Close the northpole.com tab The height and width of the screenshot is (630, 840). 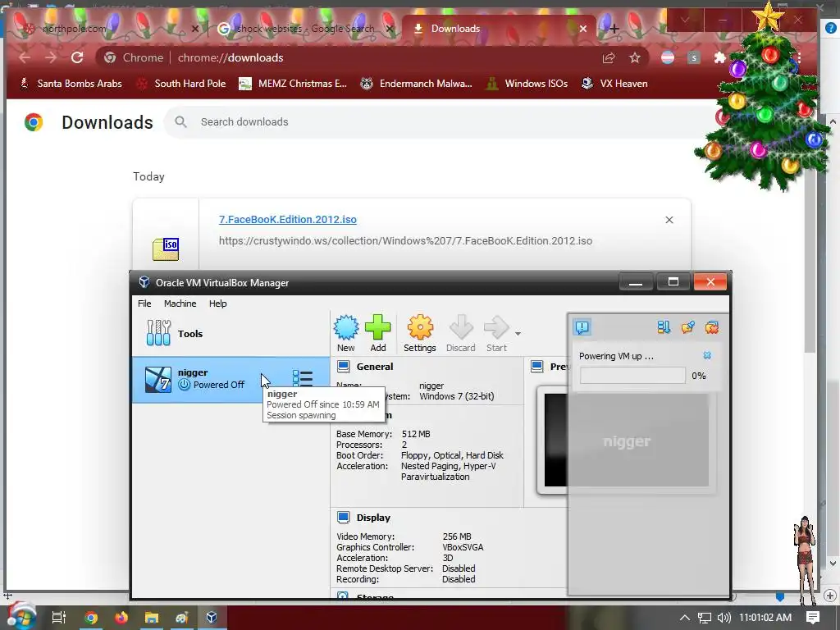pyautogui.click(x=195, y=29)
